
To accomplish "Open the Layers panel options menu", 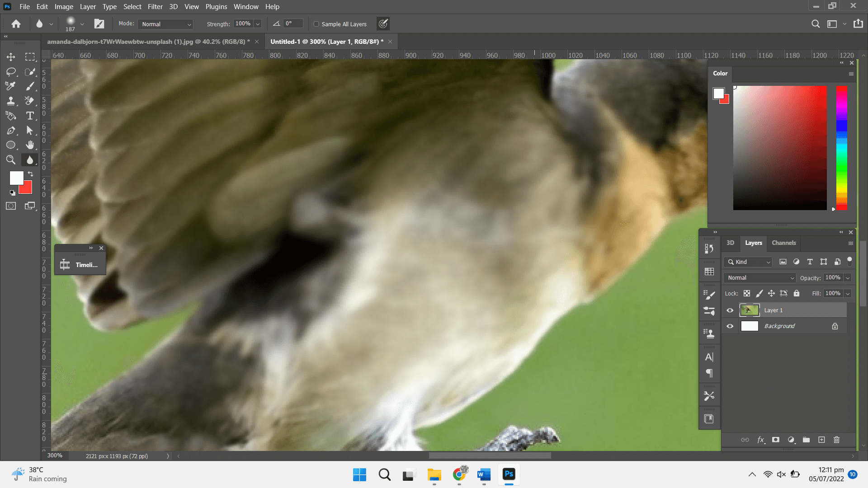I will pos(850,243).
